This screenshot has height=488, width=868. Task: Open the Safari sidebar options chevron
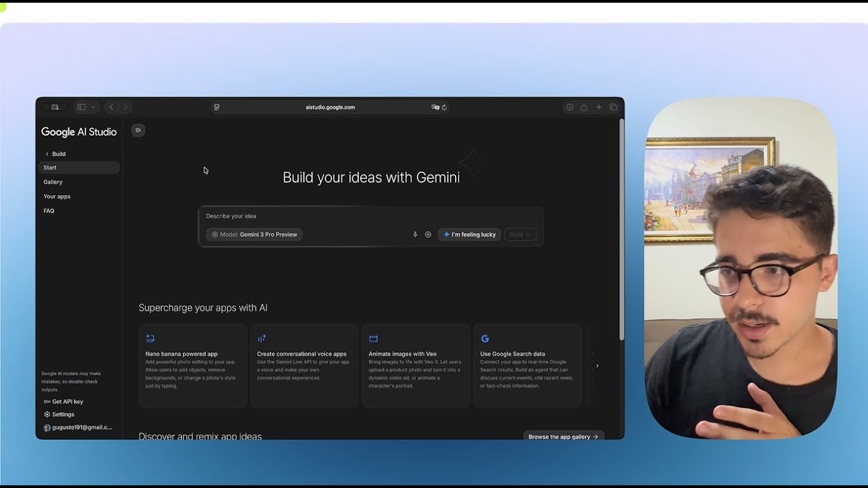tap(93, 107)
